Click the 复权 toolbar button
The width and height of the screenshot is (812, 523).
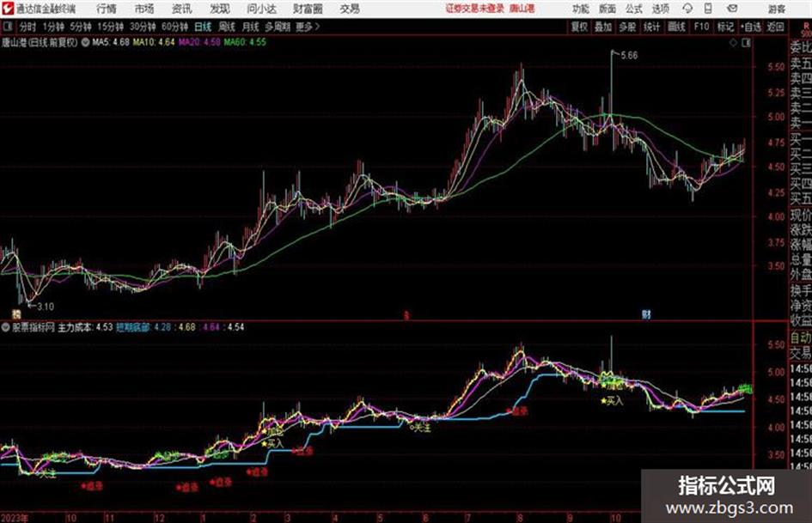[579, 27]
